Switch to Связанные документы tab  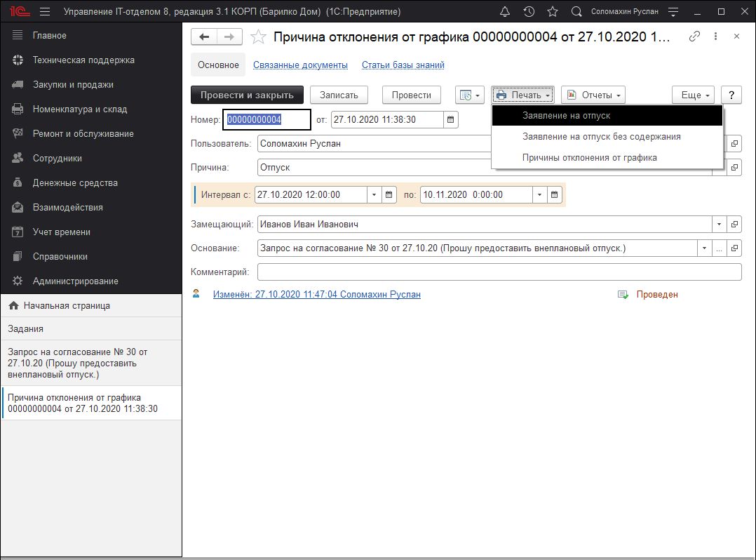pyautogui.click(x=300, y=65)
